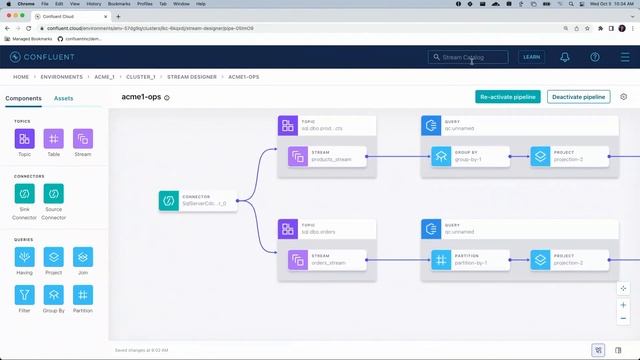
Task: Click Re-activate pipeline button
Action: pyautogui.click(x=508, y=97)
